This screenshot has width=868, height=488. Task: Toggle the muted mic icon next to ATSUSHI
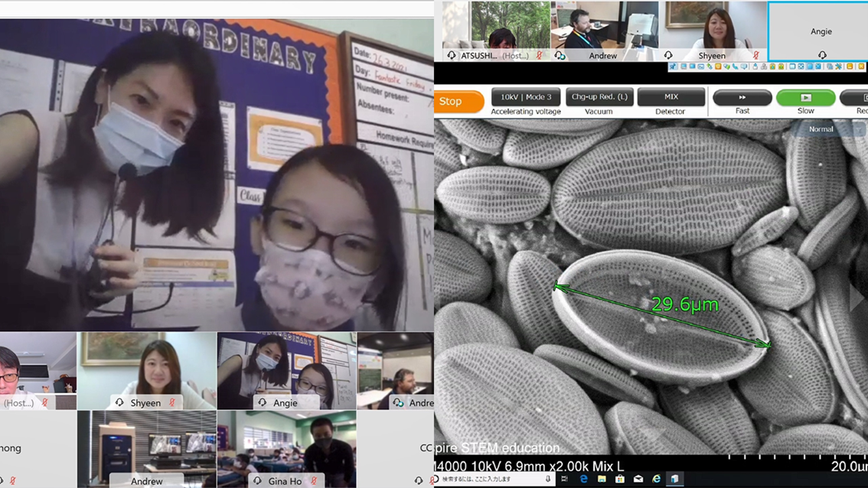pyautogui.click(x=539, y=56)
